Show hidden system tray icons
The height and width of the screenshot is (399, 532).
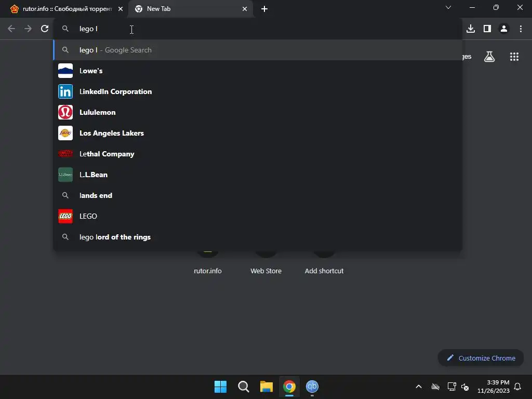(x=419, y=387)
